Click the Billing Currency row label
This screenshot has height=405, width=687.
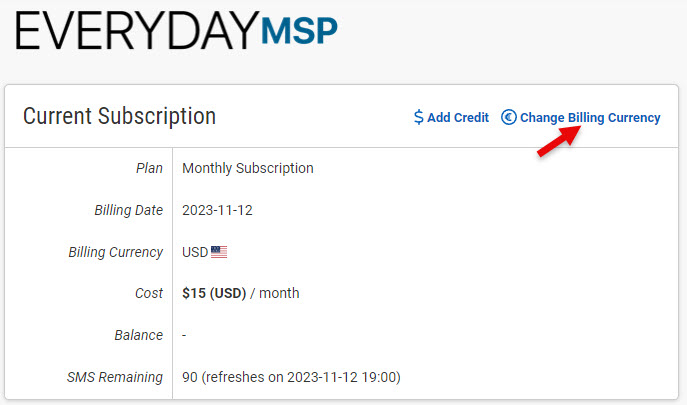pyautogui.click(x=115, y=252)
